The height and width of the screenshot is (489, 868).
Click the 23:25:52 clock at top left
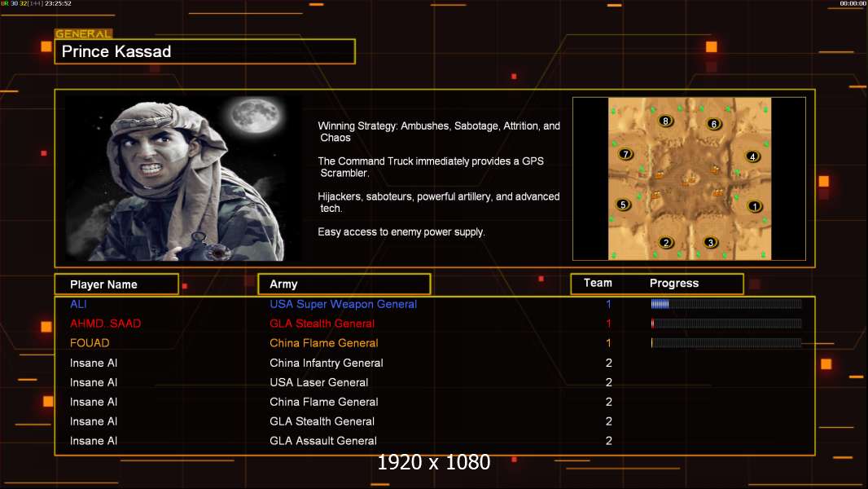pos(58,3)
